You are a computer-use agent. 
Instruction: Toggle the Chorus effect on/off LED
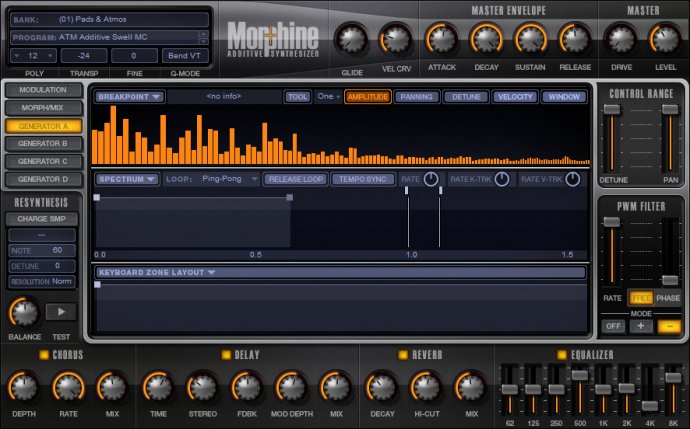[x=43, y=355]
